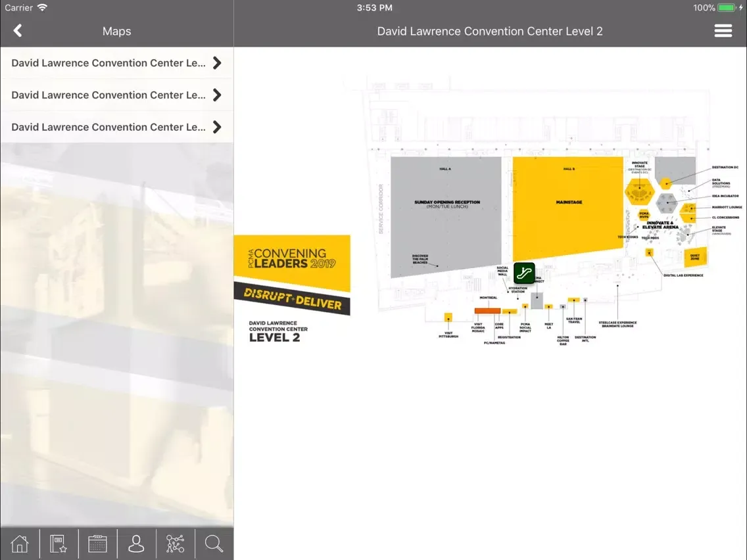Open the first map list row chevron

pyautogui.click(x=217, y=63)
